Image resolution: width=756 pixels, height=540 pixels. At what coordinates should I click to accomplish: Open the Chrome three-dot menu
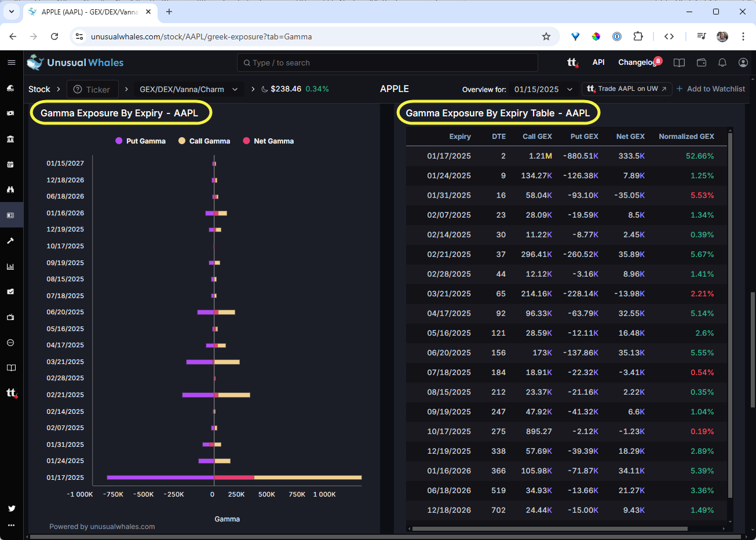(743, 36)
